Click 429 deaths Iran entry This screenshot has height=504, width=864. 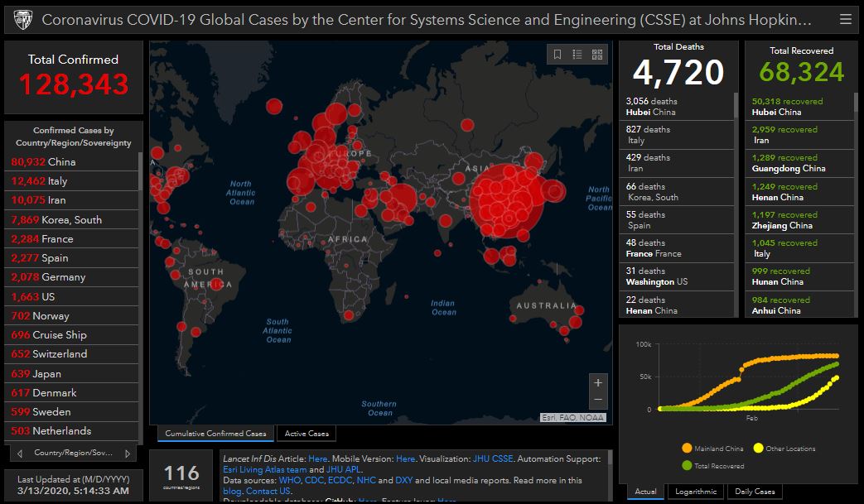coord(677,163)
